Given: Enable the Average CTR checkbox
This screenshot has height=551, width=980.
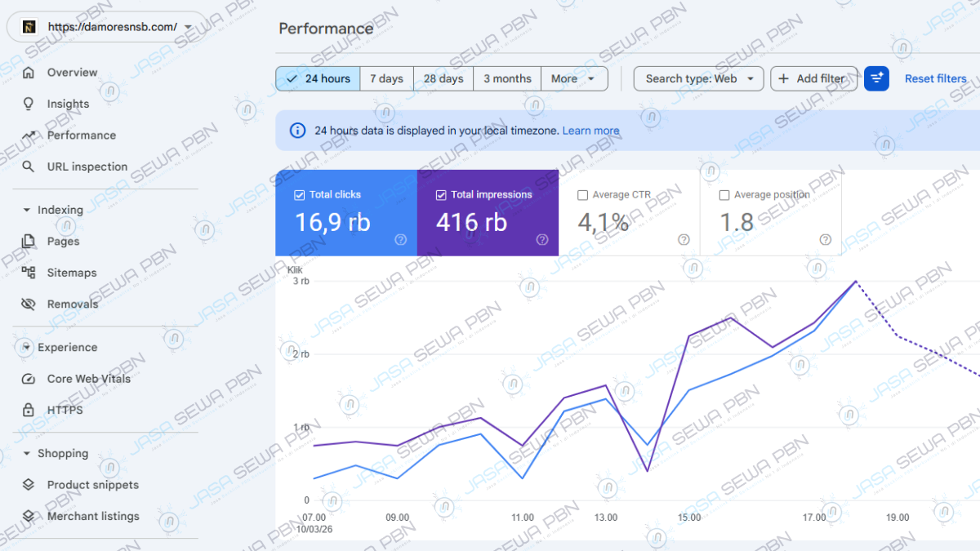Looking at the screenshot, I should point(582,195).
